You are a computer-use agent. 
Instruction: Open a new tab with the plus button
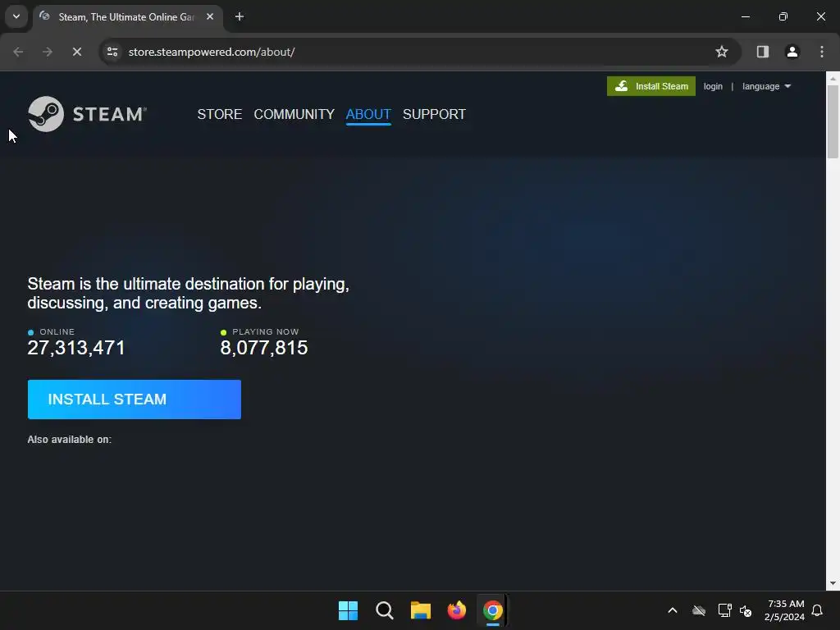pyautogui.click(x=240, y=16)
